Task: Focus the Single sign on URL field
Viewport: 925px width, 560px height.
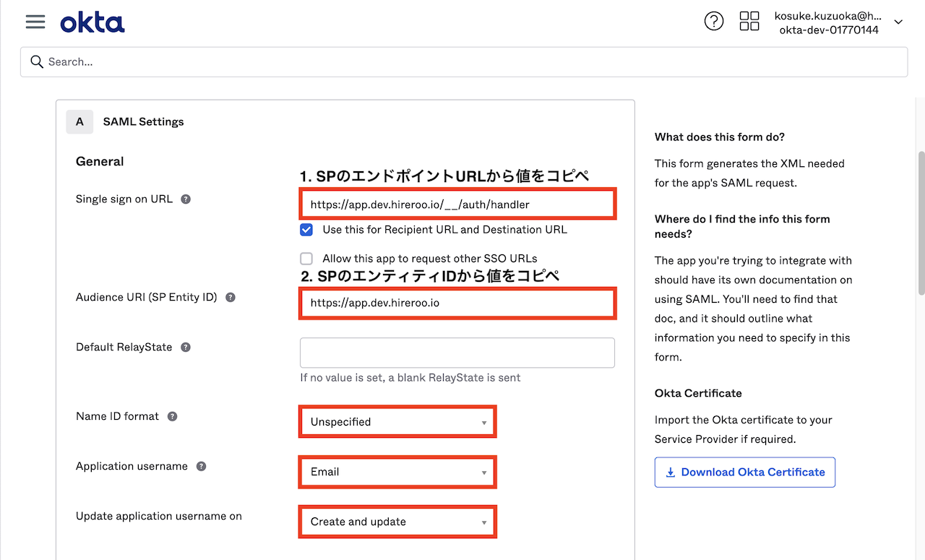Action: [457, 204]
